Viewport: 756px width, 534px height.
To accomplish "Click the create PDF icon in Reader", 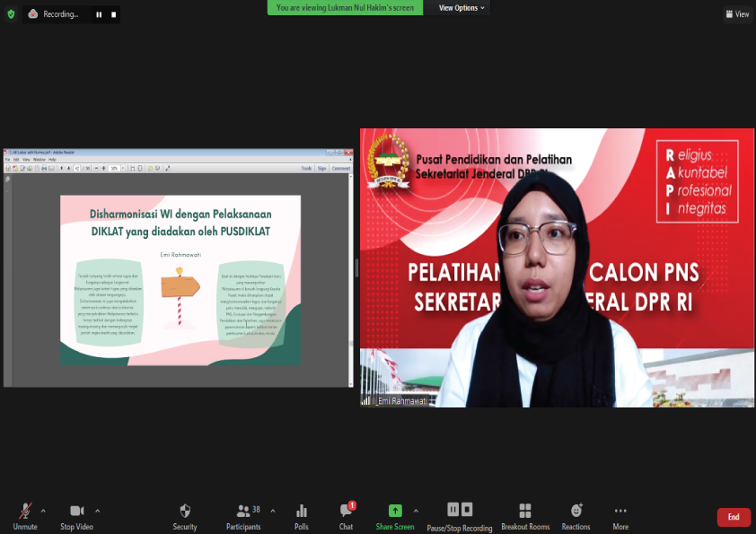I will 15,168.
